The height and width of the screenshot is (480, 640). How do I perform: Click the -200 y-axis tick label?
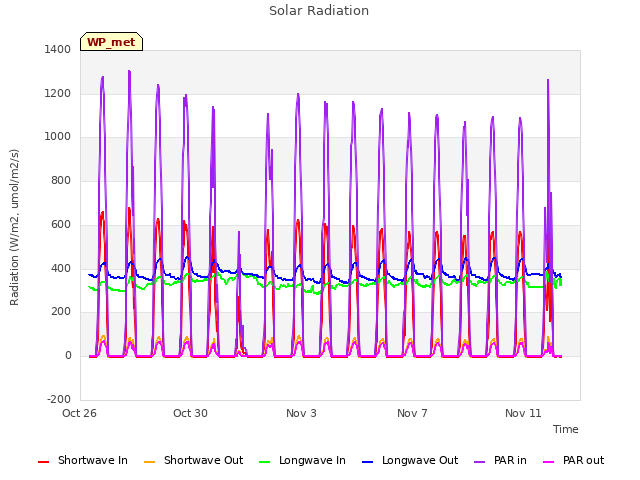coord(59,399)
